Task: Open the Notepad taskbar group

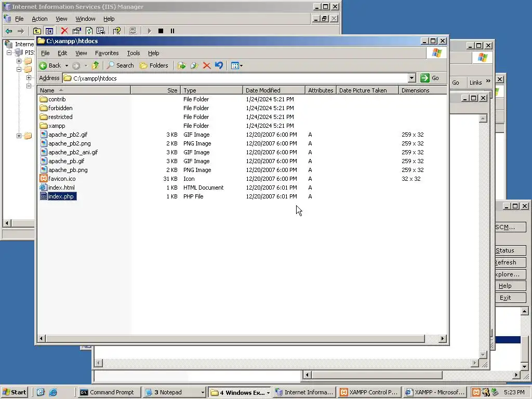Action: (175, 392)
